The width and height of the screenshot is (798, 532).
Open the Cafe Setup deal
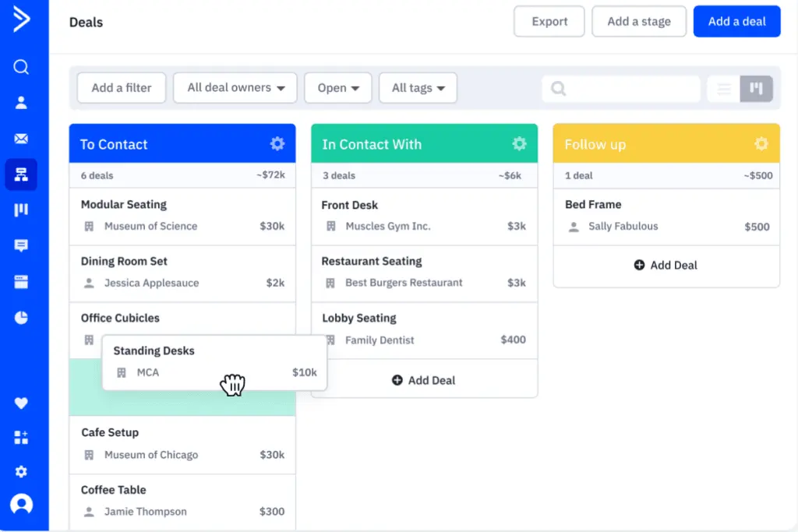pyautogui.click(x=182, y=445)
